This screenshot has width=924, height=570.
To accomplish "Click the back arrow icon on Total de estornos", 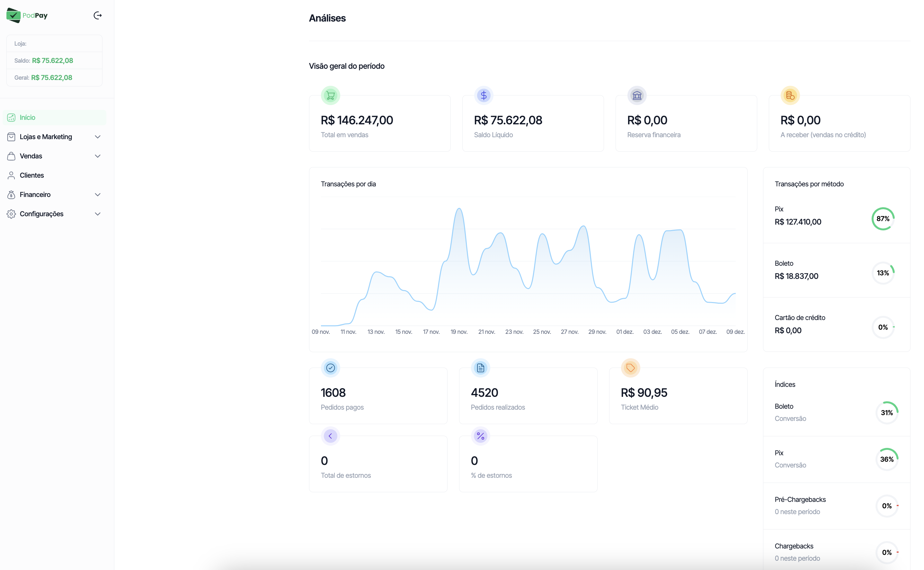I will [331, 436].
